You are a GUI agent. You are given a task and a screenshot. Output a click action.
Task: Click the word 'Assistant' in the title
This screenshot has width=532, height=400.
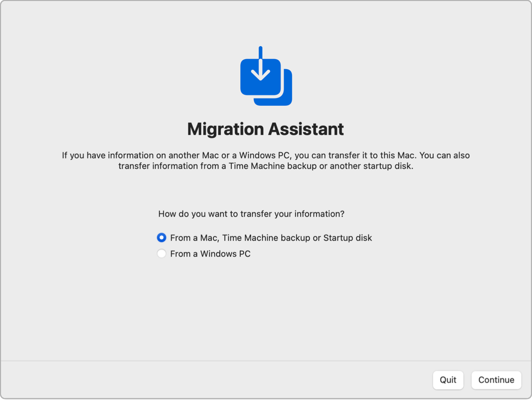[x=305, y=129]
